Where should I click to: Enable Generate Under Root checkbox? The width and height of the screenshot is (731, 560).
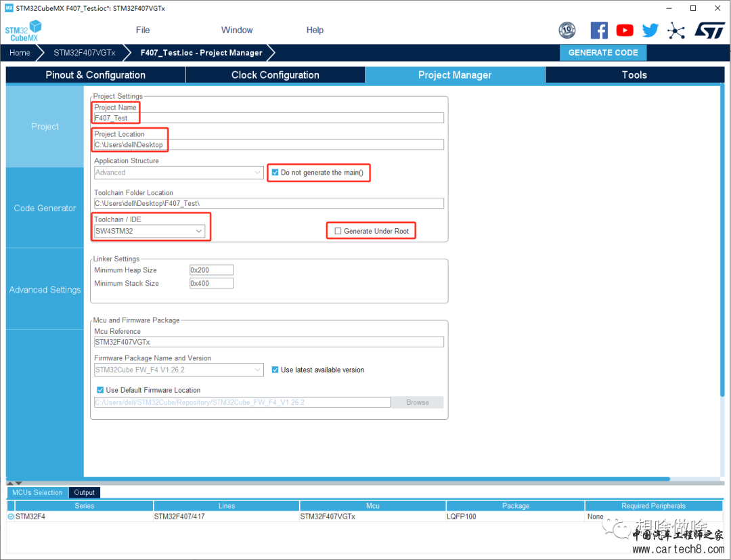pos(338,231)
